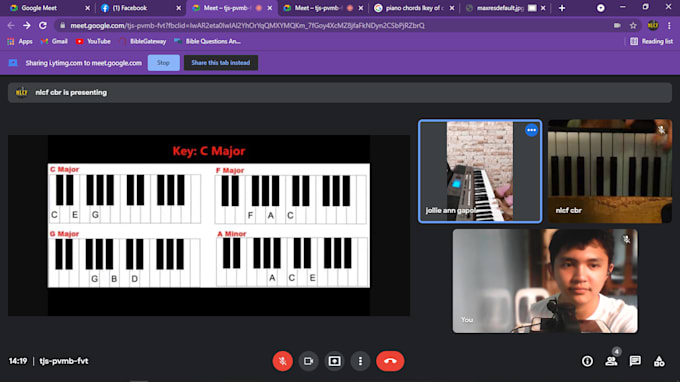Close the piano chords tab
Viewport: 680px width, 382px height.
pos(452,8)
